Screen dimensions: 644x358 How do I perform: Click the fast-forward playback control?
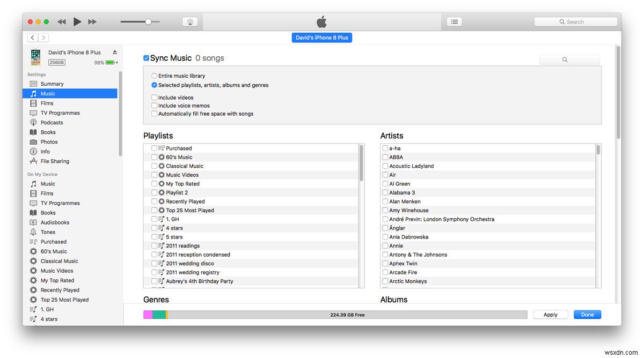[92, 21]
